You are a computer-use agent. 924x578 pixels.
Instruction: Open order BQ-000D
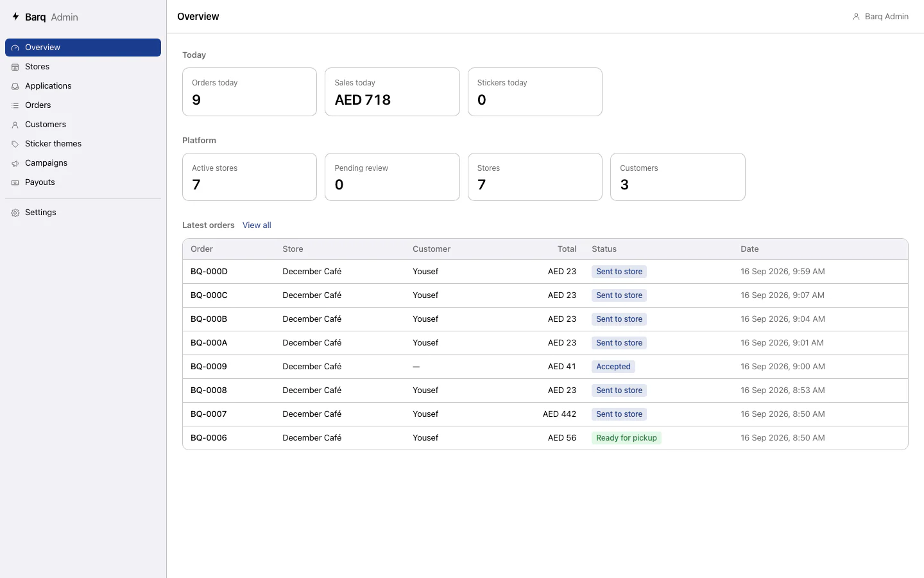(x=209, y=272)
